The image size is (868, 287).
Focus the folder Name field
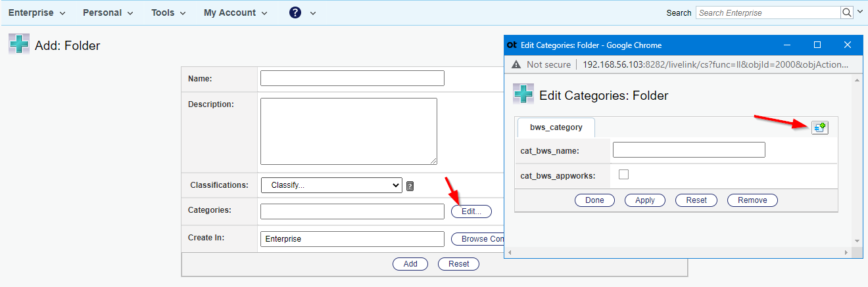pyautogui.click(x=352, y=78)
